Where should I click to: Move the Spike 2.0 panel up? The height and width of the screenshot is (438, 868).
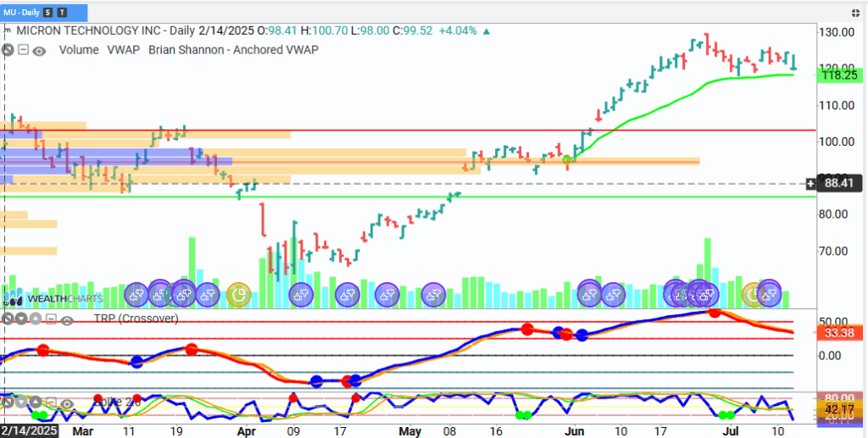click(36, 402)
